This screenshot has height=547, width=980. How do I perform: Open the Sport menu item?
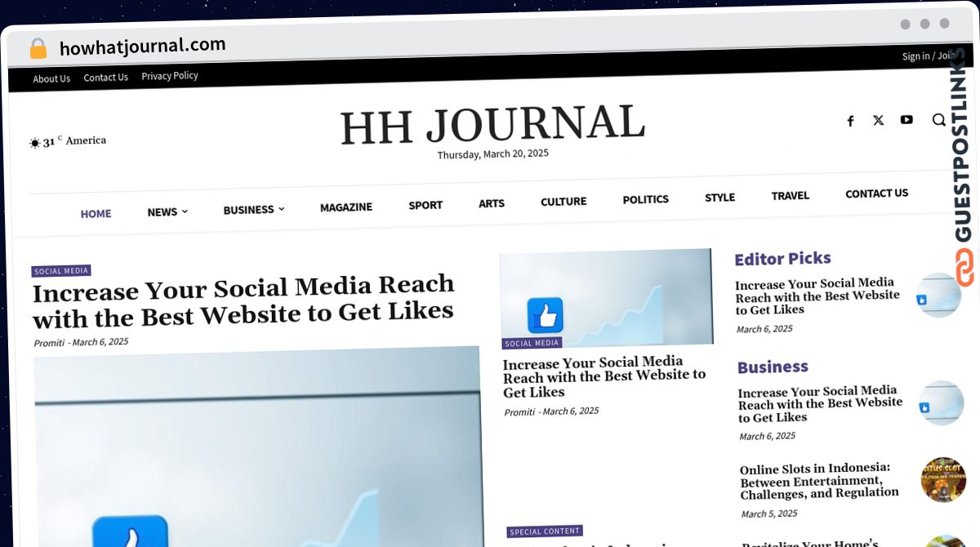(x=425, y=205)
